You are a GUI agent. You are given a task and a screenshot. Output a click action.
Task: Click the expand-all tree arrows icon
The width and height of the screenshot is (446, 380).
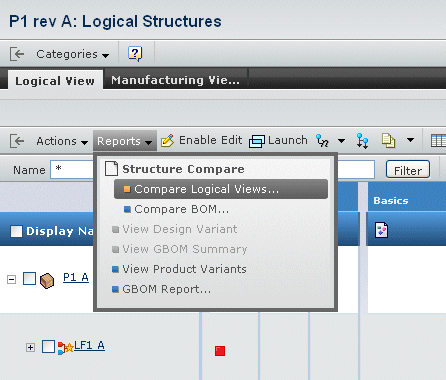pyautogui.click(x=362, y=141)
